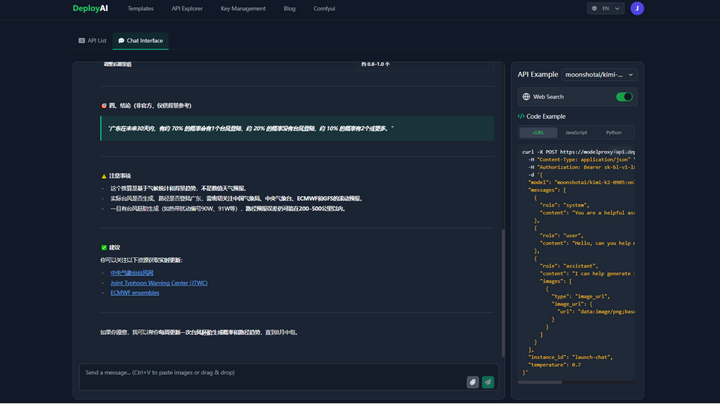Click the green highlighted quote block
Image resolution: width=720 pixels, height=405 pixels.
(x=297, y=128)
